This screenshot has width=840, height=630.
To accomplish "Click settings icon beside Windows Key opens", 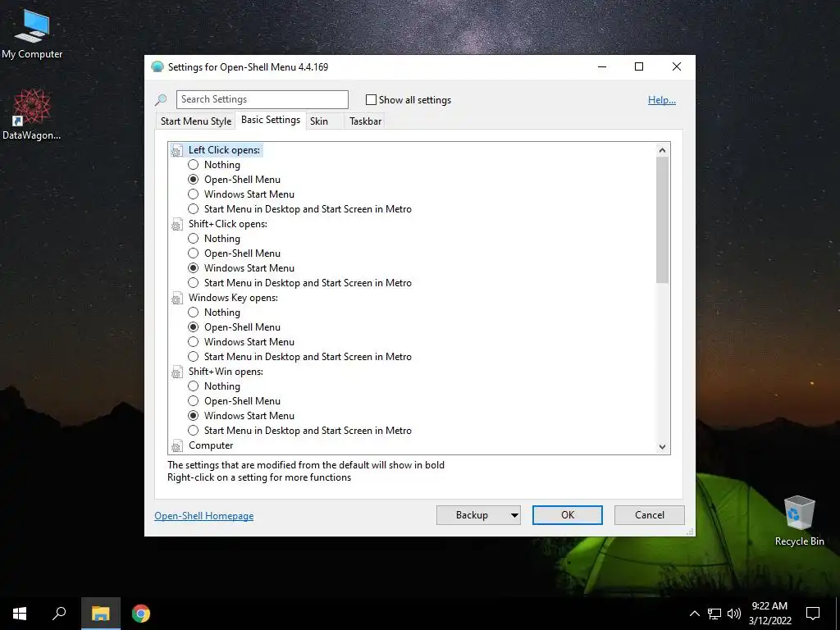I will point(177,299).
